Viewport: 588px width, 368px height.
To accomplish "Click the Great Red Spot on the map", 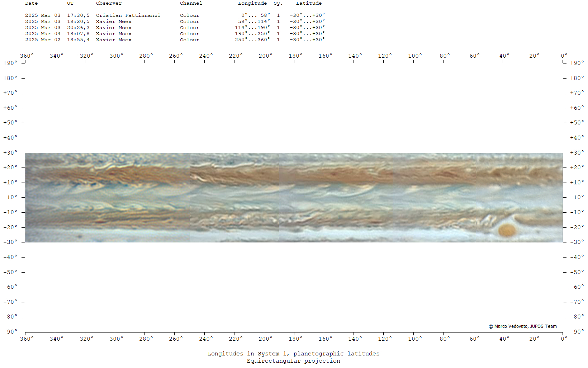I will click(507, 230).
